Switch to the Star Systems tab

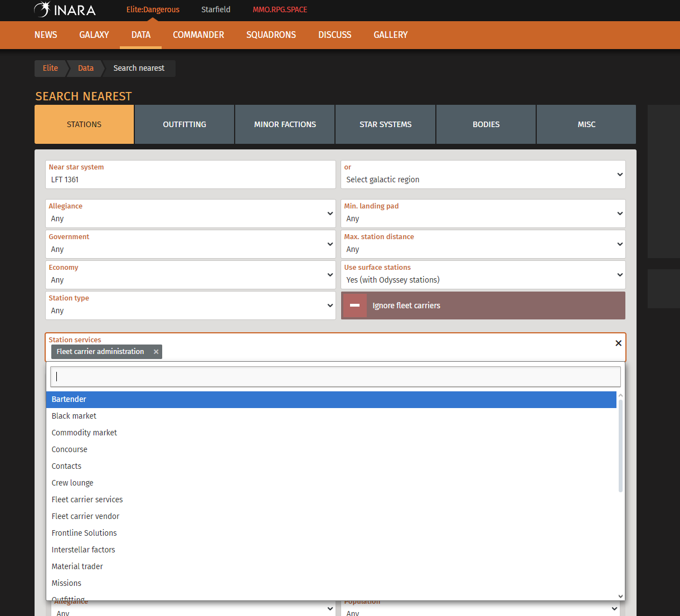click(385, 124)
